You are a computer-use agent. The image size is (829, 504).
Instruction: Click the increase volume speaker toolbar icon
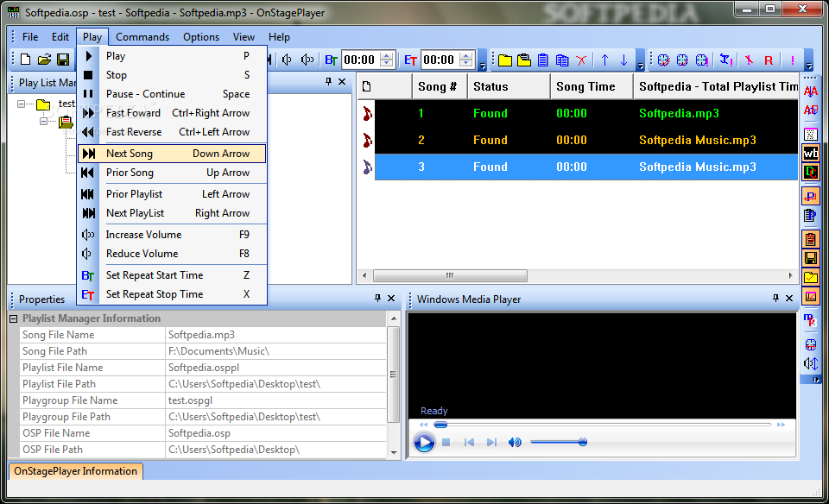tap(307, 60)
